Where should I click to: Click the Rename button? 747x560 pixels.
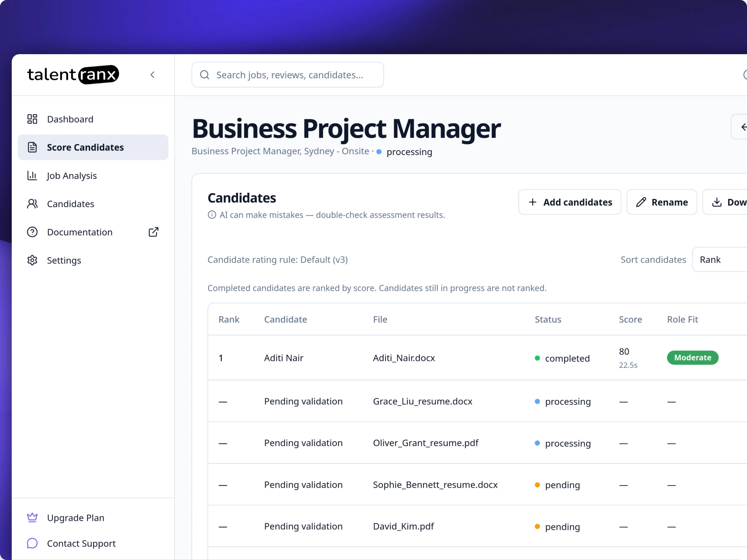(662, 202)
